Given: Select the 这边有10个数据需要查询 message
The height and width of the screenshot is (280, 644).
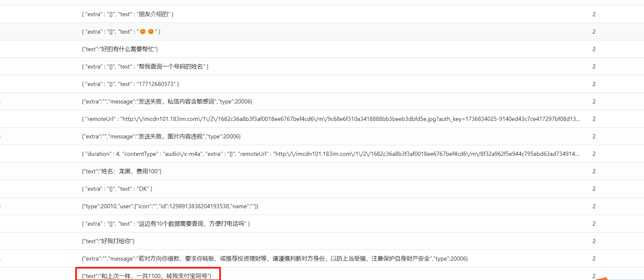Looking at the screenshot, I should (166, 224).
